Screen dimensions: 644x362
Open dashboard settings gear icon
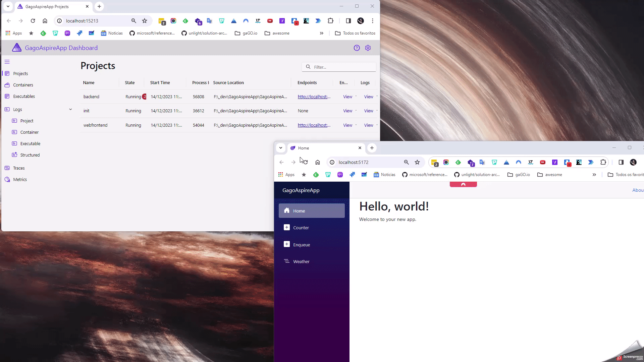point(368,48)
